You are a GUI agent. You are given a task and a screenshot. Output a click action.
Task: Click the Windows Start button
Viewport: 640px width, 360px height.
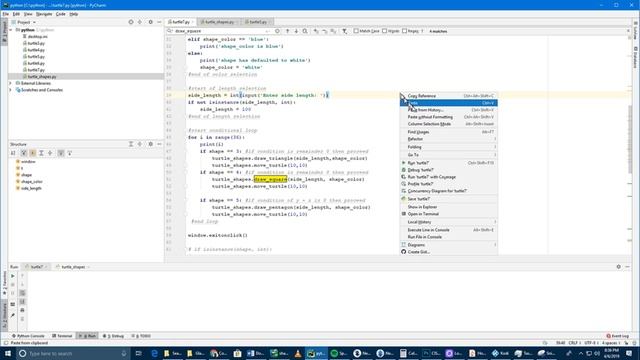8,353
